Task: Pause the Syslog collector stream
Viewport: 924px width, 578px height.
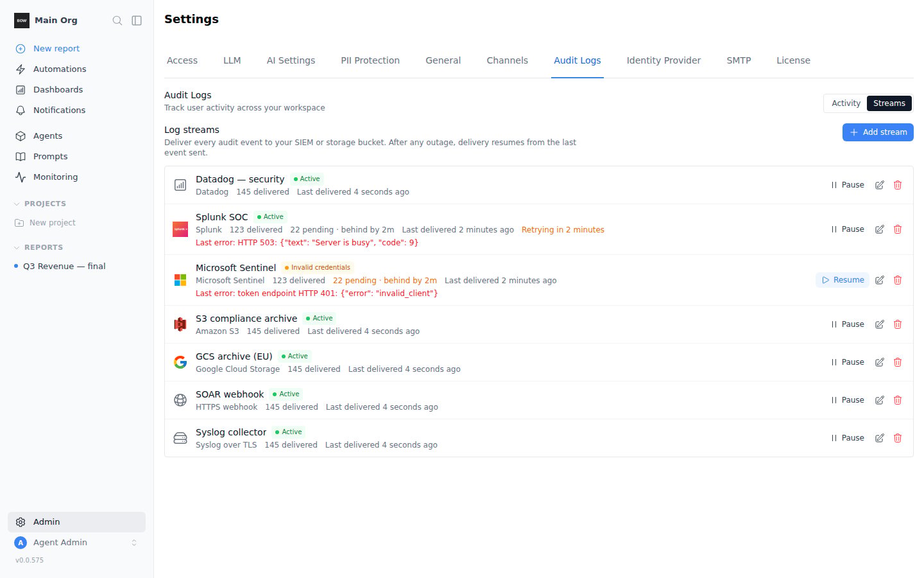Action: 848,438
